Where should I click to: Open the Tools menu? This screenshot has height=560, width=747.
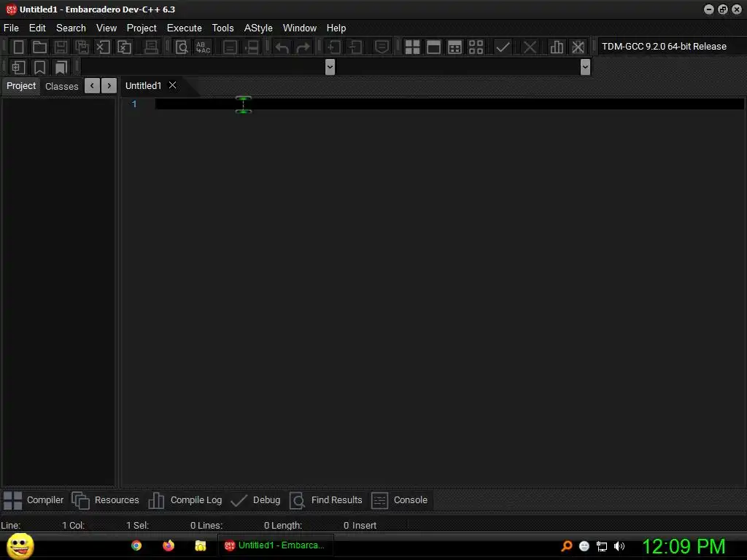(223, 28)
